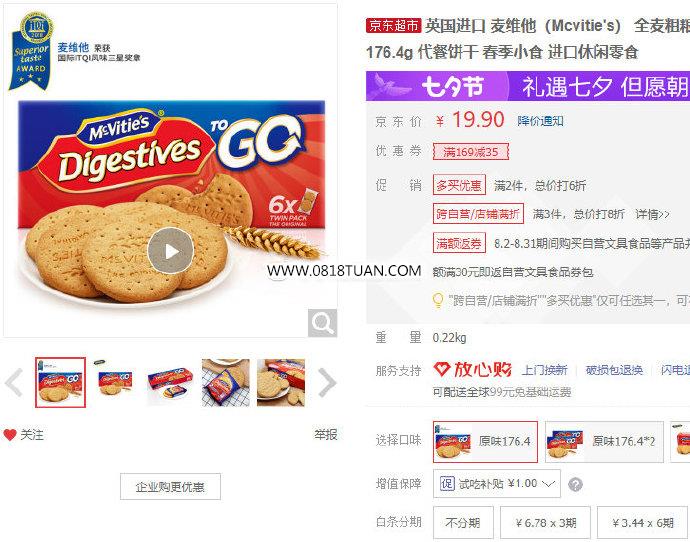Click the 企业购更优惠 button
The width and height of the screenshot is (690, 542).
pyautogui.click(x=170, y=487)
